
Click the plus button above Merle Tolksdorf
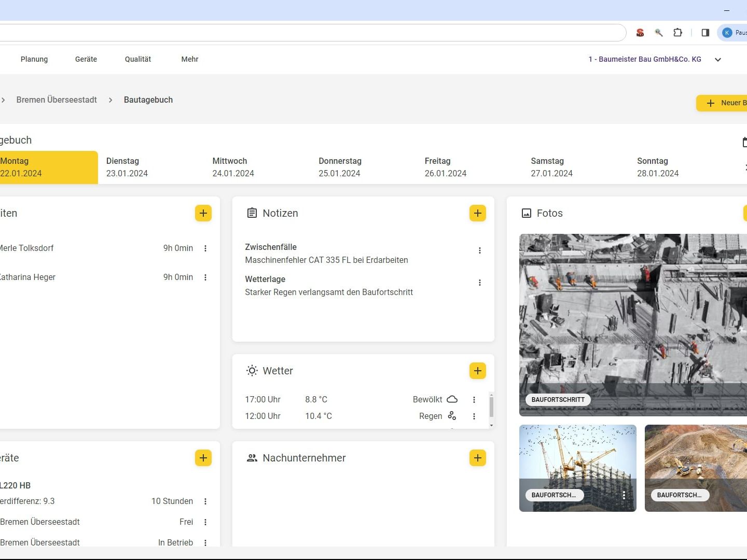pyautogui.click(x=203, y=213)
